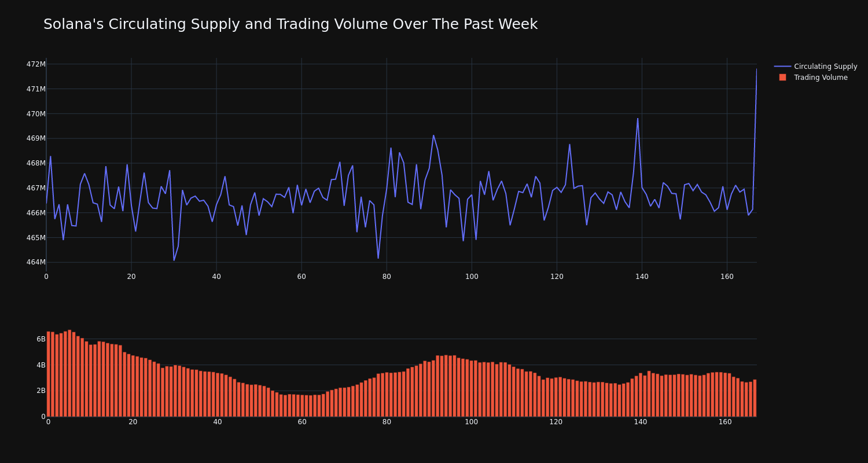The height and width of the screenshot is (463, 868).
Task: Toggle the Circulating Supply legend entry
Action: click(815, 67)
